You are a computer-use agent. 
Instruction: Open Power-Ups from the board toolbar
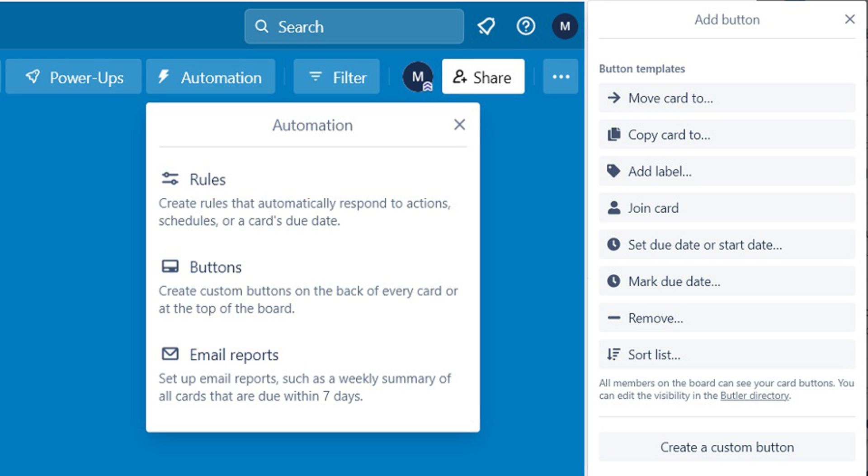point(74,77)
